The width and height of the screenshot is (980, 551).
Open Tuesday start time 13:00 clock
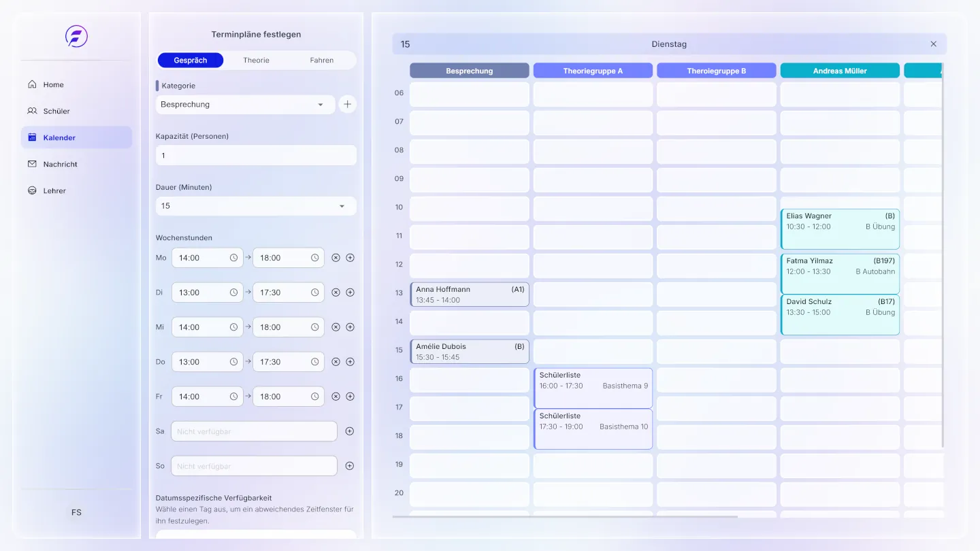[233, 293]
